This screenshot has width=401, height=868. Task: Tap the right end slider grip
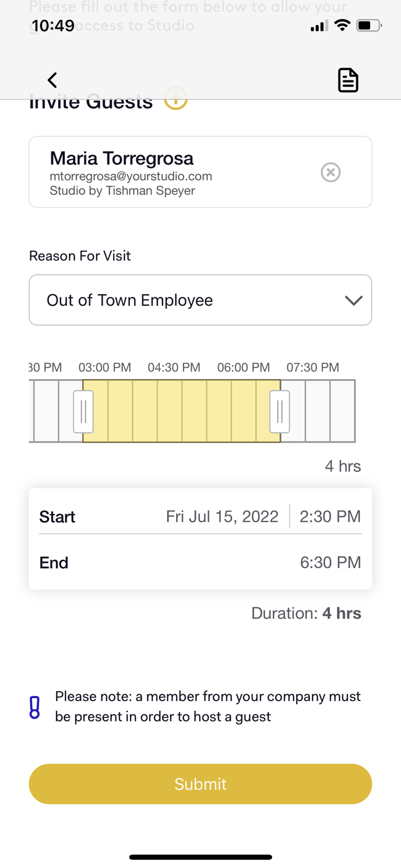279,412
